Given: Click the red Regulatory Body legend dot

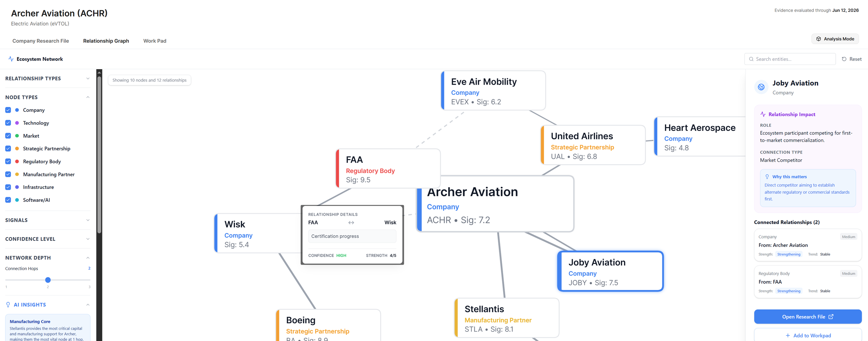Looking at the screenshot, I should click(17, 161).
